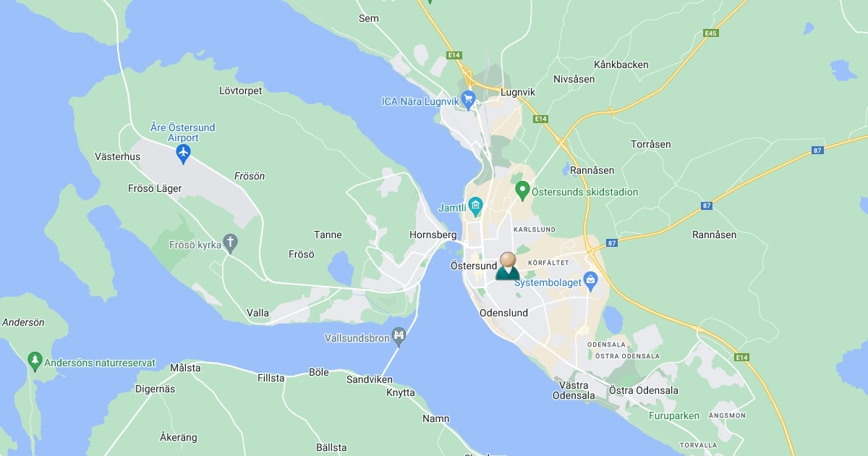Image resolution: width=868 pixels, height=456 pixels.
Task: Click the Hornsberg place label
Action: [x=433, y=235]
